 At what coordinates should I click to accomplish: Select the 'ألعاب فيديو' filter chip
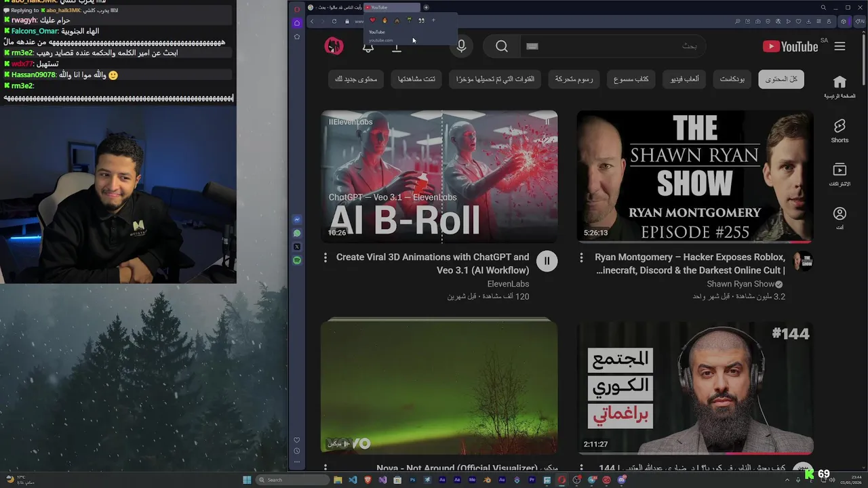click(x=685, y=79)
